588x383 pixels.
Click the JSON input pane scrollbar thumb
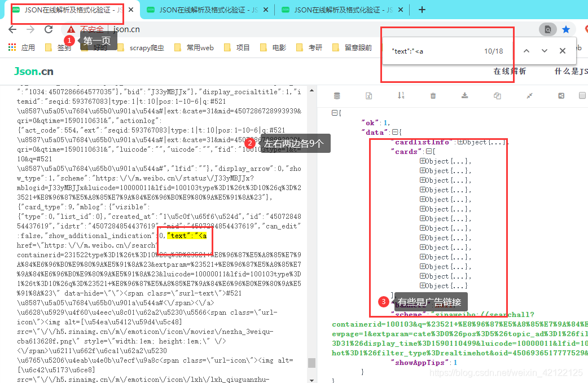click(x=311, y=363)
